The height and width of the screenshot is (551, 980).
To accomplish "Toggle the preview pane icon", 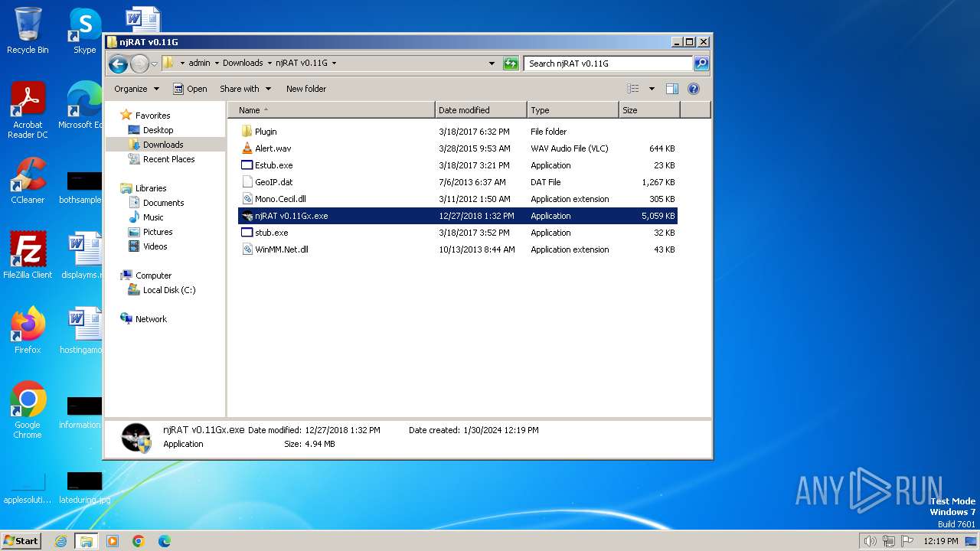I will click(x=672, y=89).
